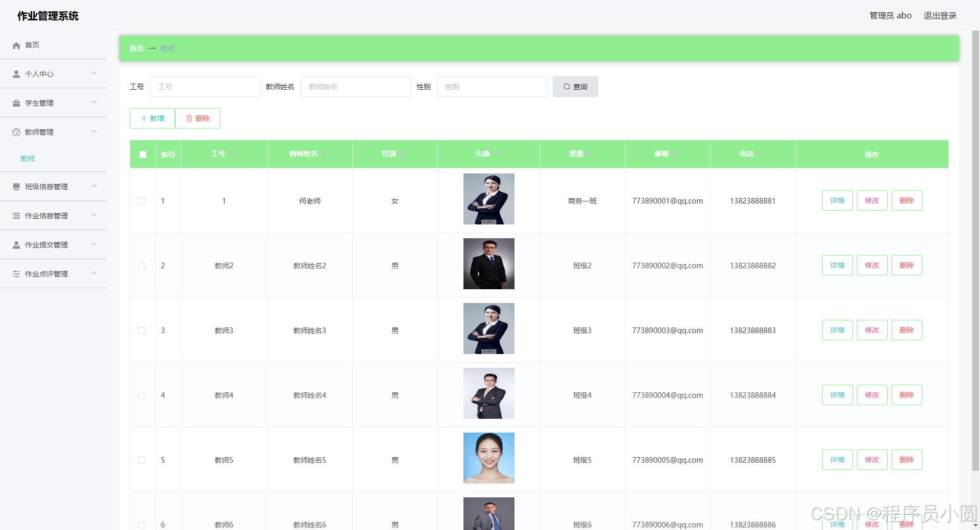This screenshot has height=530, width=980.
Task: Click the briefcase icon beside 学生管理
Action: point(16,104)
